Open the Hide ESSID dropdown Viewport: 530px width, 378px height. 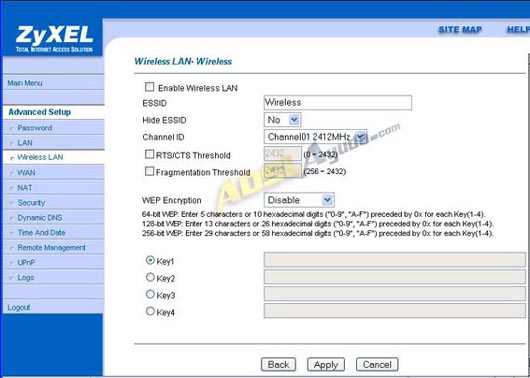coord(282,120)
